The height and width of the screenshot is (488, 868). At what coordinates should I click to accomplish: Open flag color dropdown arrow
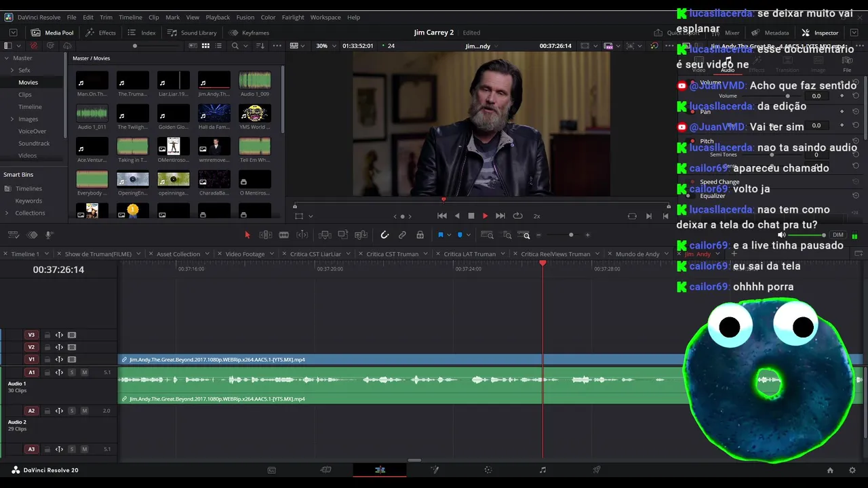click(448, 235)
